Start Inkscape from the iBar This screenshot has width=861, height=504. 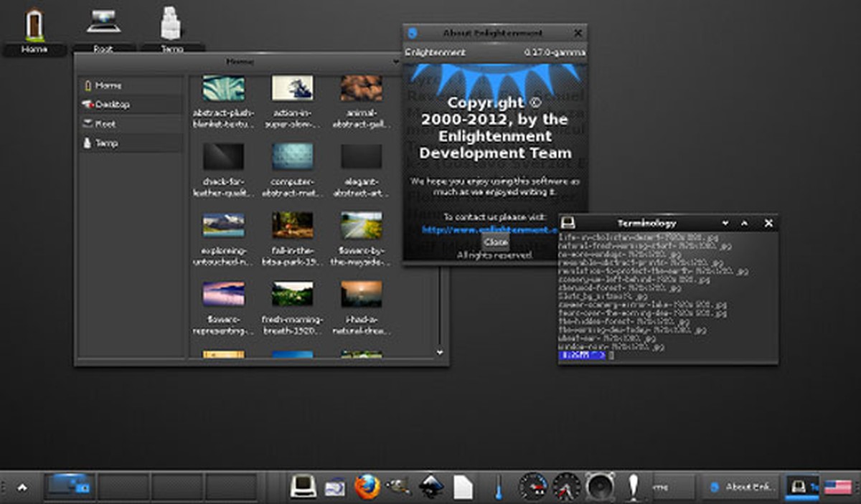(x=431, y=485)
